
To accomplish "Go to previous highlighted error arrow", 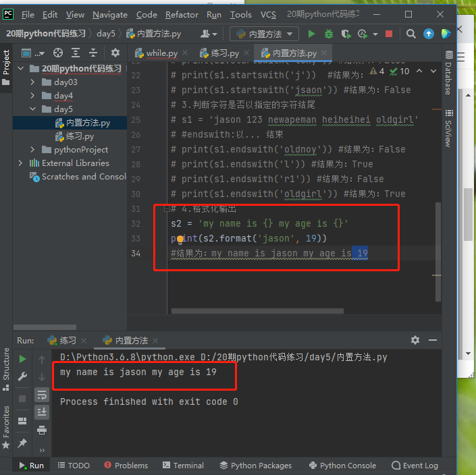I will [x=419, y=71].
